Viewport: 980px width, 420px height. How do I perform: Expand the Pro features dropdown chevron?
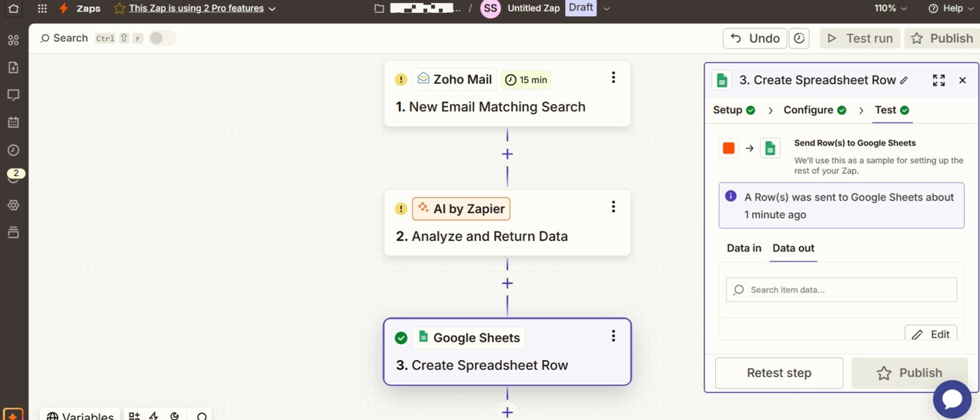pyautogui.click(x=273, y=8)
